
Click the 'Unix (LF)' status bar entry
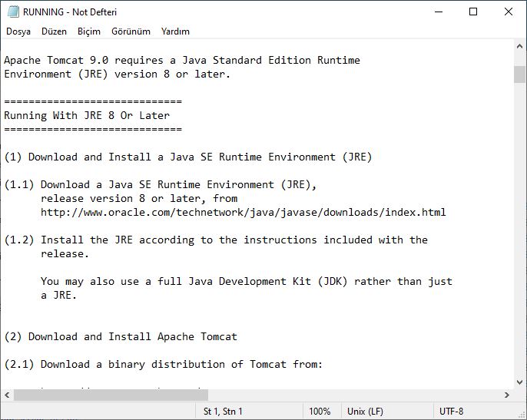pos(365,412)
